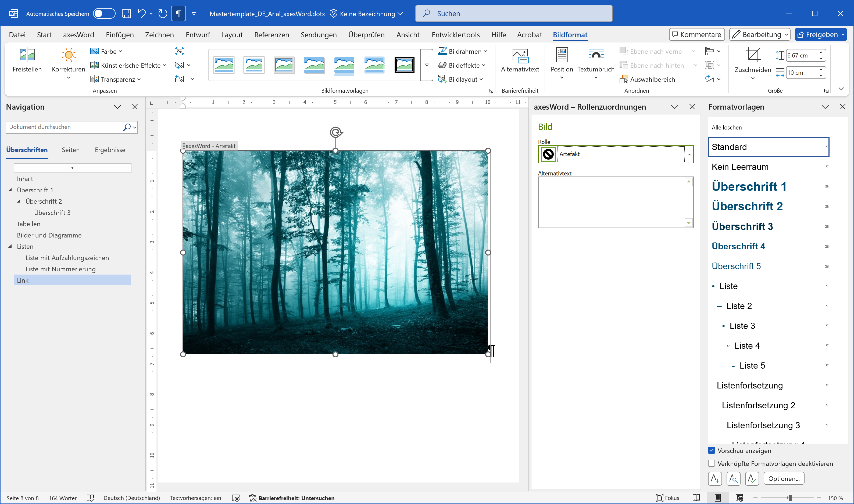
Task: Switch to read mode view icon
Action: click(696, 498)
